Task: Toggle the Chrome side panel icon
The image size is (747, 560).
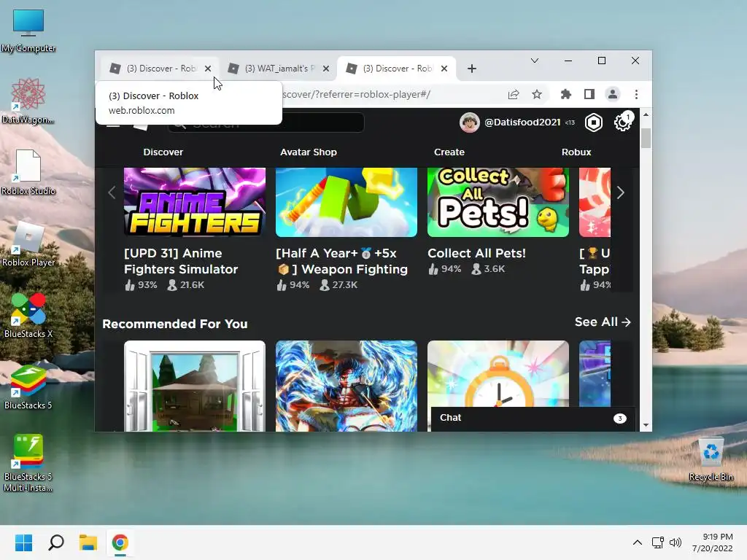Action: pos(589,94)
